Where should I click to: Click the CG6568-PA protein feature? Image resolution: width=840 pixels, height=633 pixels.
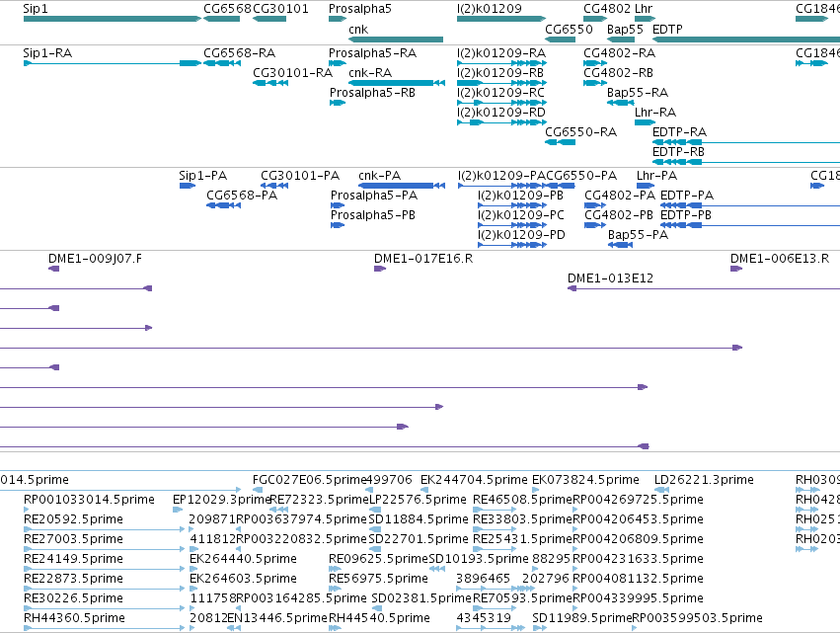click(224, 205)
